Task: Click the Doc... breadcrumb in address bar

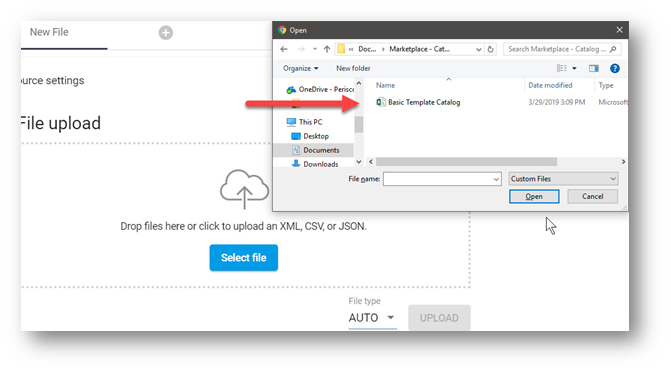Action: pos(367,49)
